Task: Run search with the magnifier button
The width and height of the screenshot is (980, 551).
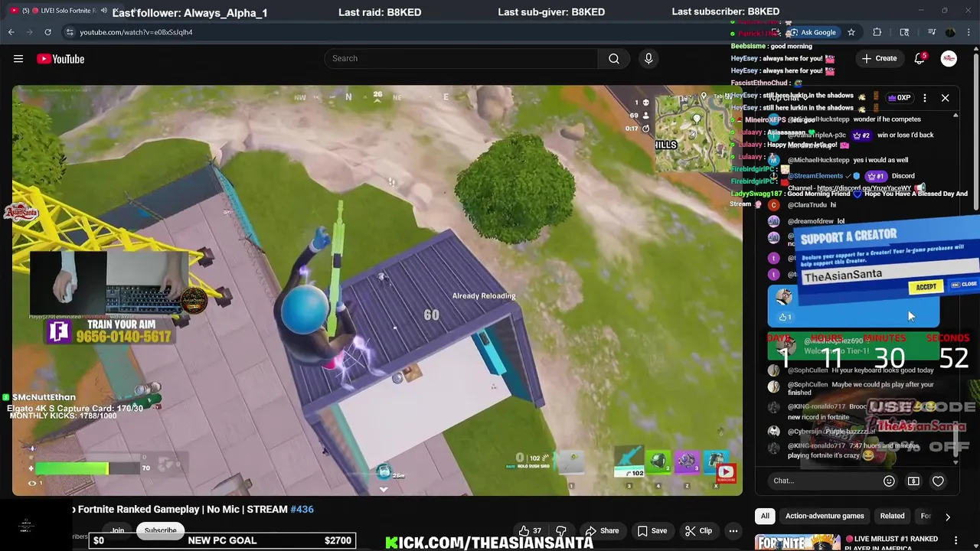Action: pyautogui.click(x=614, y=58)
